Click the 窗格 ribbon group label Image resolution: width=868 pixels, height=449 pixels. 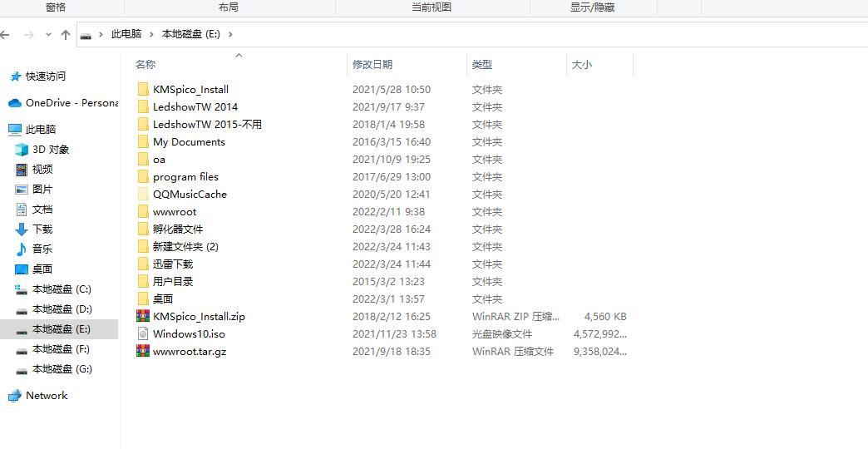[x=56, y=7]
